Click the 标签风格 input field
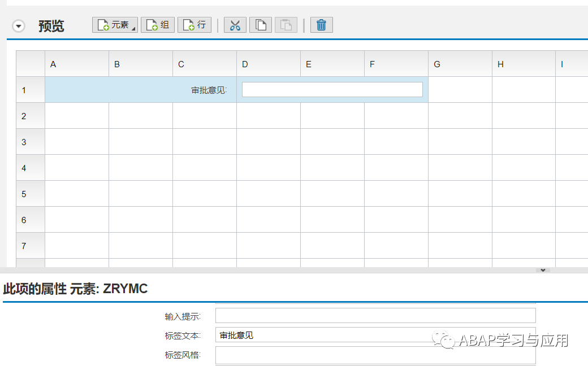 [x=375, y=355]
